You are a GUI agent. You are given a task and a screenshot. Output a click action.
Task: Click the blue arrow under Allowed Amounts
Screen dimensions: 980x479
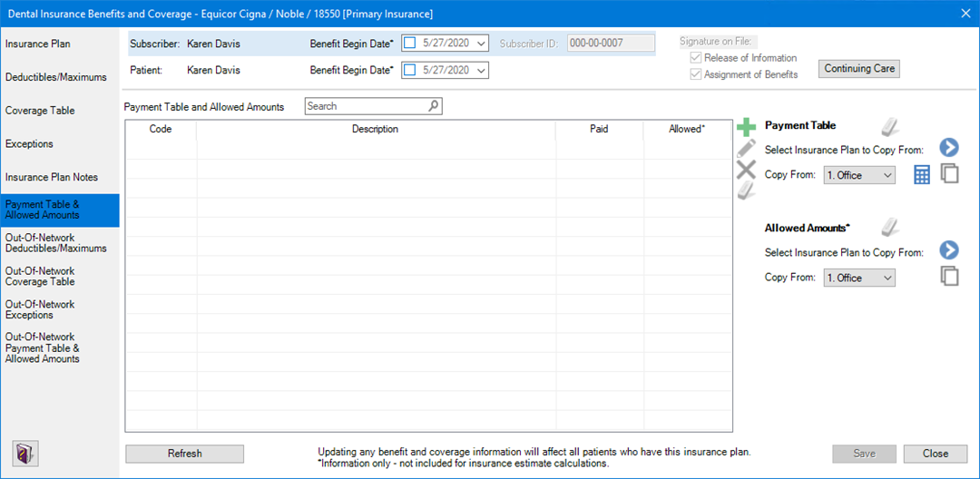coord(949,251)
